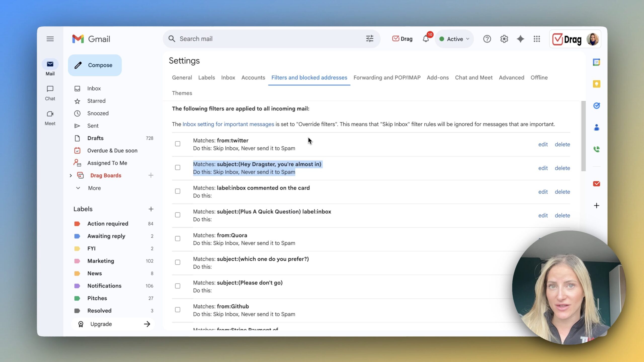This screenshot has width=644, height=362.
Task: Open the Themes settings tab
Action: (x=182, y=93)
